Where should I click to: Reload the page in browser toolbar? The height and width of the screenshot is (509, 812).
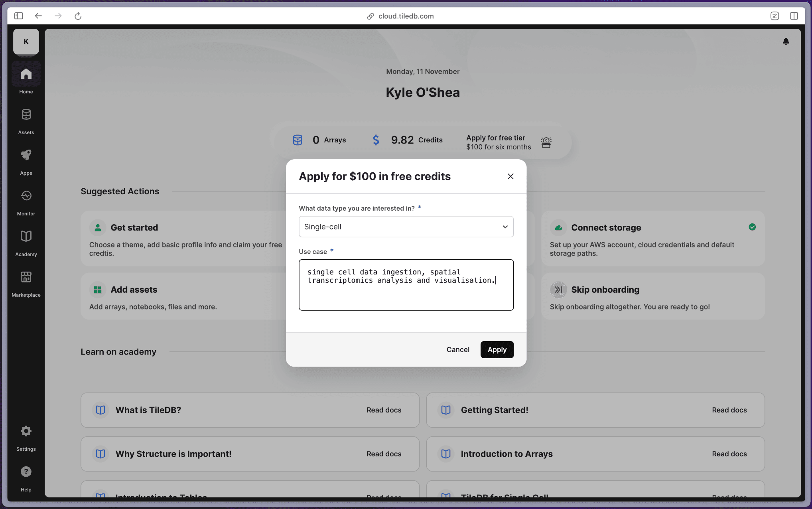[78, 16]
